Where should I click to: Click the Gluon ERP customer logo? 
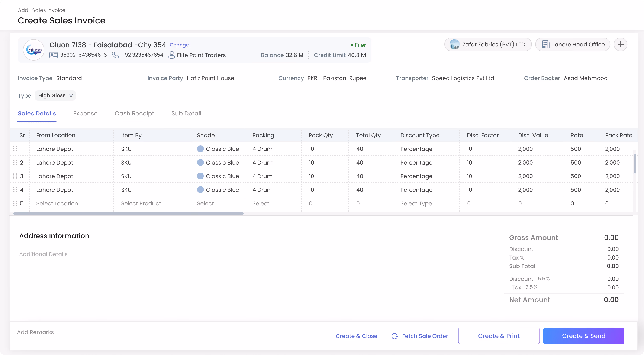point(34,50)
